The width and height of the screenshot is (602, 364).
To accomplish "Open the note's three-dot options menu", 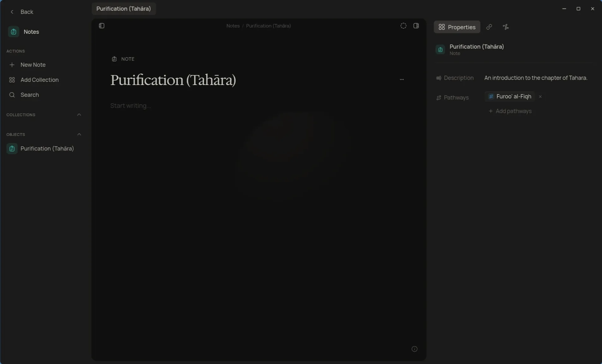I will [x=402, y=80].
